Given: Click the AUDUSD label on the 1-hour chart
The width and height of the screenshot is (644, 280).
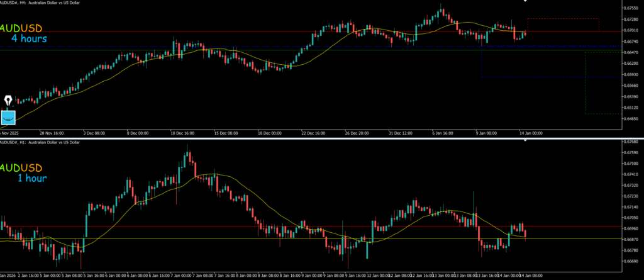Looking at the screenshot, I should click(21, 168).
